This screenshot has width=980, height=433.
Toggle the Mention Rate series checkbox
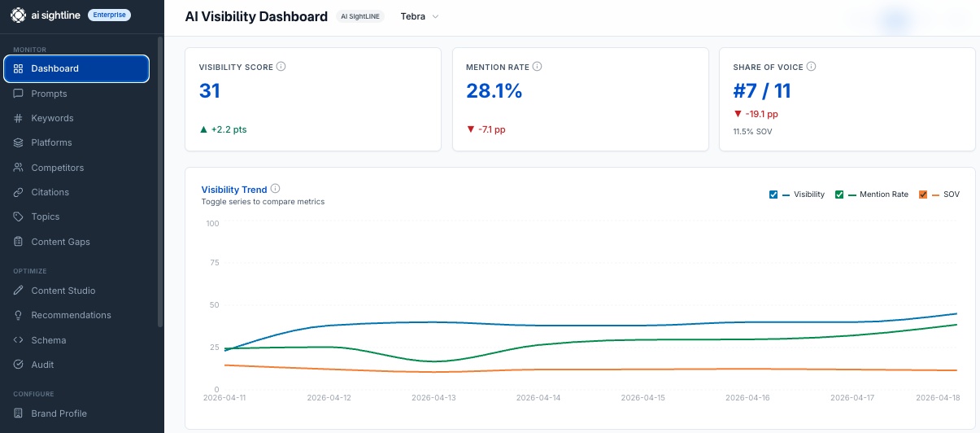point(839,195)
